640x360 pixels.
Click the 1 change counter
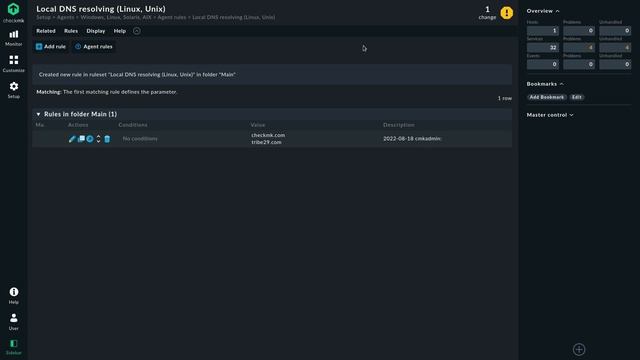487,12
